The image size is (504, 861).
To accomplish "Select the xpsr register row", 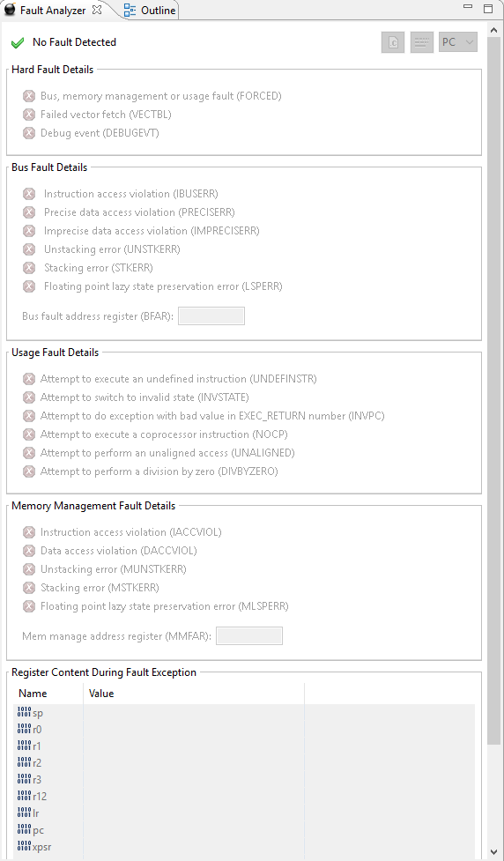I will coord(244,847).
